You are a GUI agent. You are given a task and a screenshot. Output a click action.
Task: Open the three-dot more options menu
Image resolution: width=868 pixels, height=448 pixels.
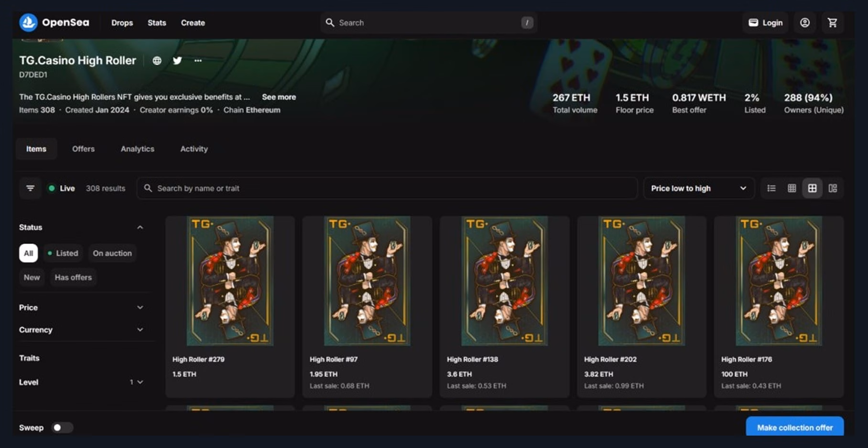click(x=198, y=61)
